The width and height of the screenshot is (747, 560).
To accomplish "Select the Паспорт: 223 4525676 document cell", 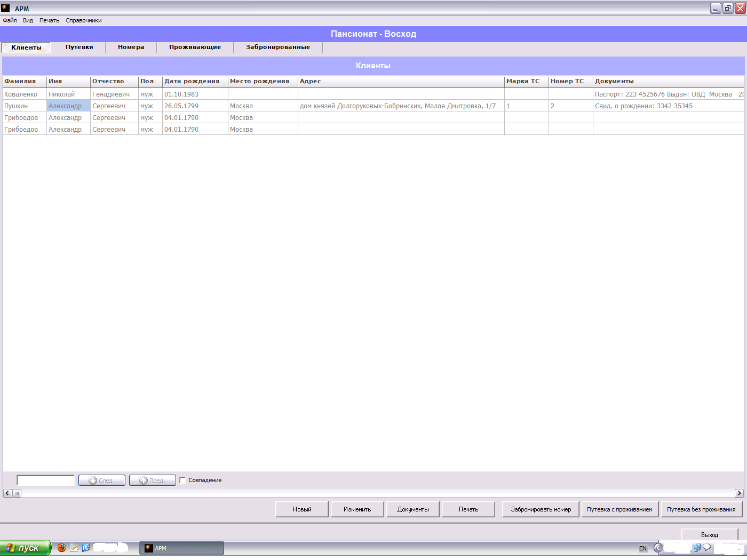I will 669,94.
